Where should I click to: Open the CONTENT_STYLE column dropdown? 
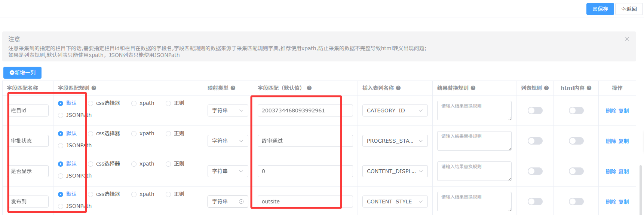pos(395,202)
